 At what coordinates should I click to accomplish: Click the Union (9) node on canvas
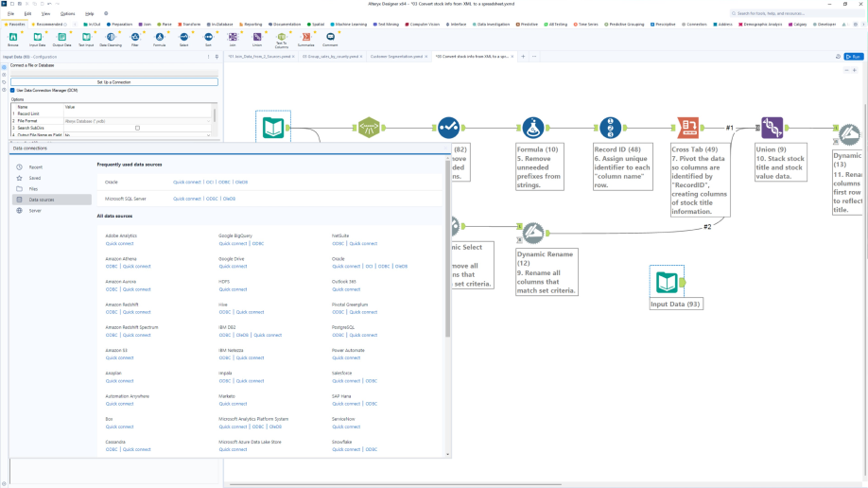click(x=772, y=128)
